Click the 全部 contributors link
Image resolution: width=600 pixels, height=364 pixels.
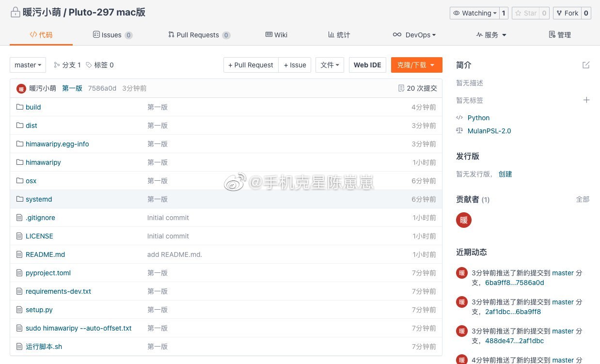583,199
